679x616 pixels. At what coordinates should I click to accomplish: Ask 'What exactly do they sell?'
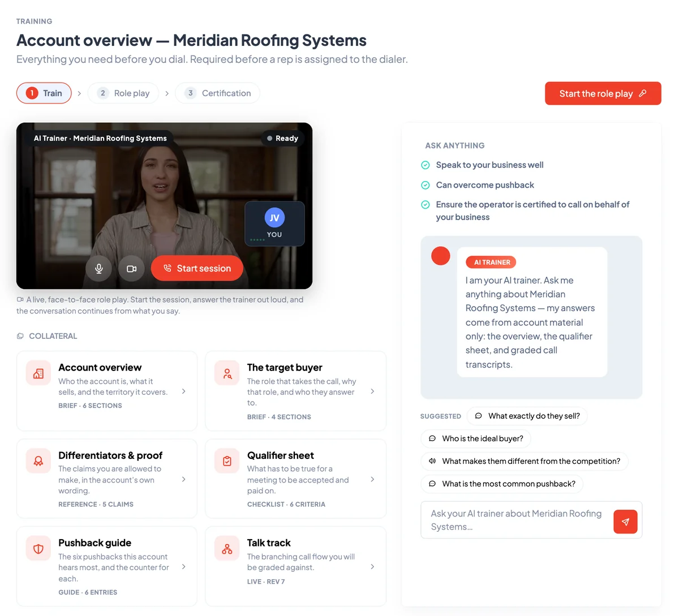(527, 416)
